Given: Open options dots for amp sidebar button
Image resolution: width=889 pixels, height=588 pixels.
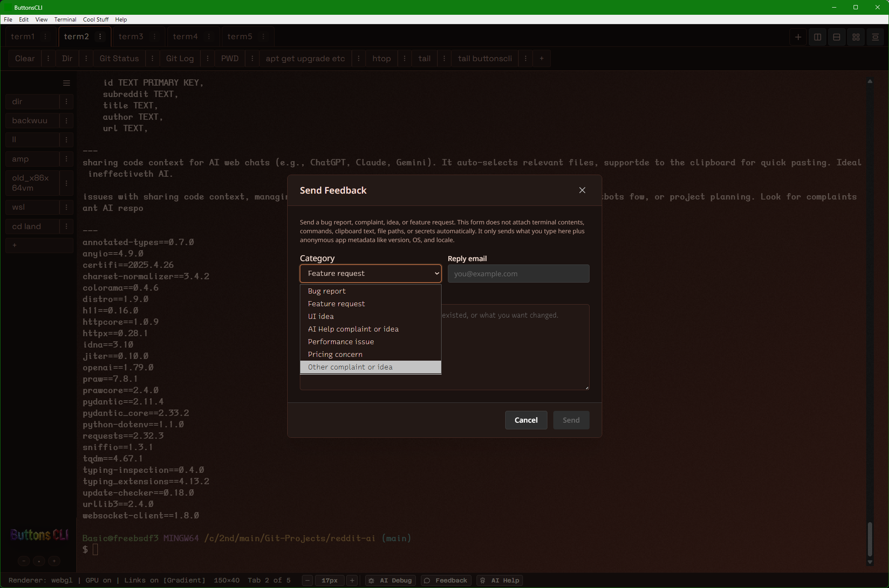Looking at the screenshot, I should 66,159.
